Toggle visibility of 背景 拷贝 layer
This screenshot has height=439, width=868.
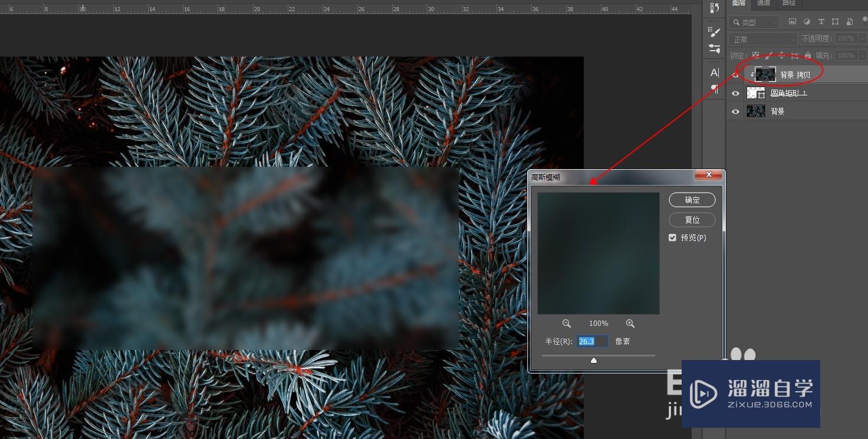735,75
